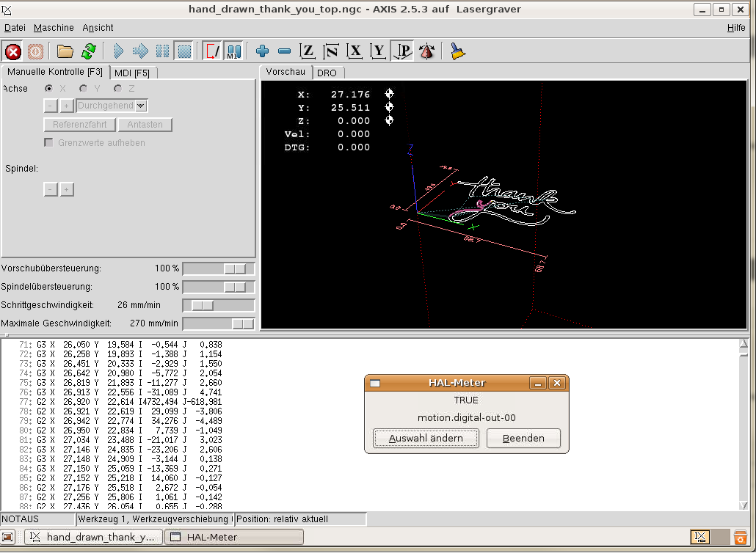Click the Spindel plus button
The height and width of the screenshot is (553, 756).
[x=67, y=189]
